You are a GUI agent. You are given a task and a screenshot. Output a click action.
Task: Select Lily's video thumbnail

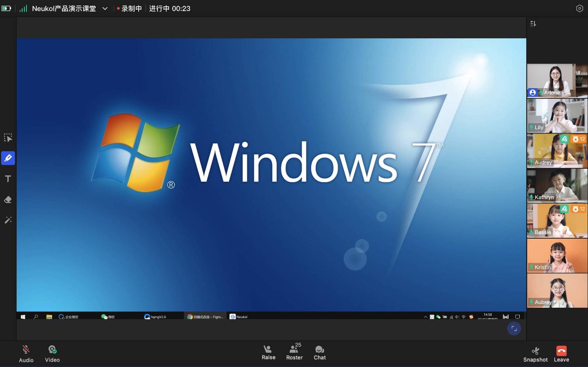pyautogui.click(x=557, y=116)
